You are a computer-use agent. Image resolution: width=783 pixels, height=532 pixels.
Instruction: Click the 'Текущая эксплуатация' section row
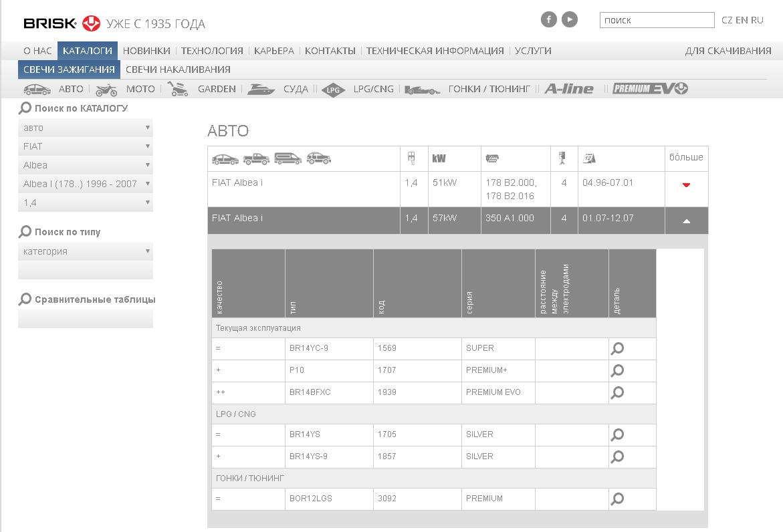pos(433,328)
